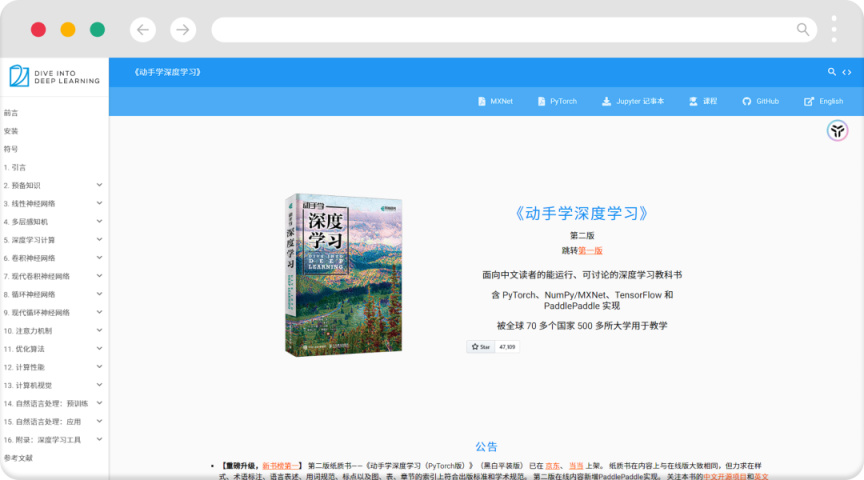Open 安装 in the sidebar
The image size is (864, 480).
pyautogui.click(x=11, y=131)
